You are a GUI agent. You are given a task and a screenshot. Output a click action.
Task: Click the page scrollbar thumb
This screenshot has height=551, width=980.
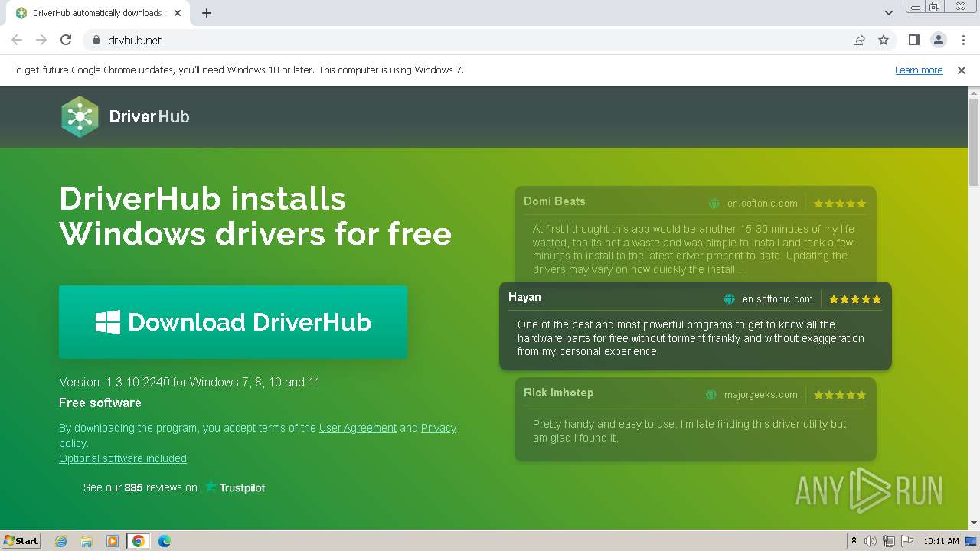coord(974,142)
